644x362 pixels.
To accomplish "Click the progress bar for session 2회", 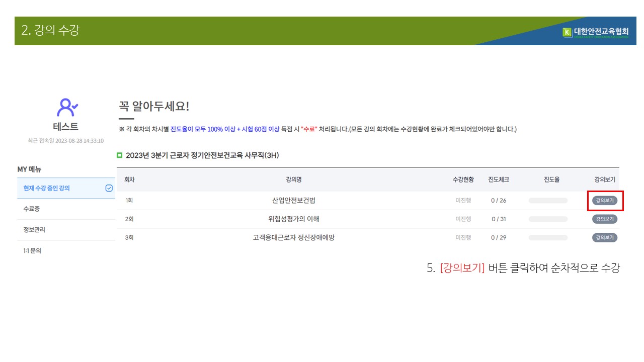I will click(547, 219).
